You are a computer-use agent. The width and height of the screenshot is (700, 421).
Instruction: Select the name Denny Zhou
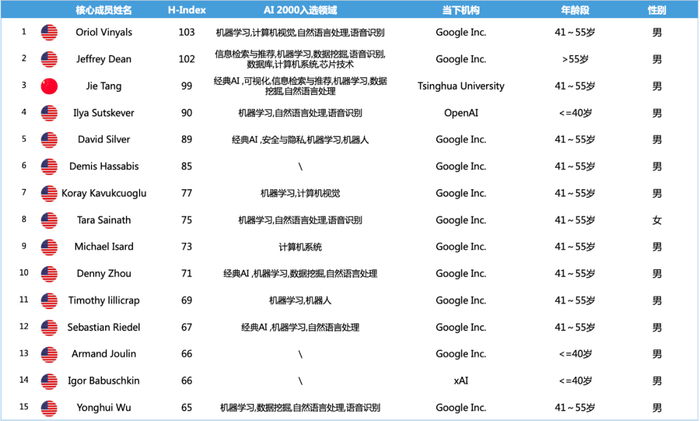[x=104, y=274]
